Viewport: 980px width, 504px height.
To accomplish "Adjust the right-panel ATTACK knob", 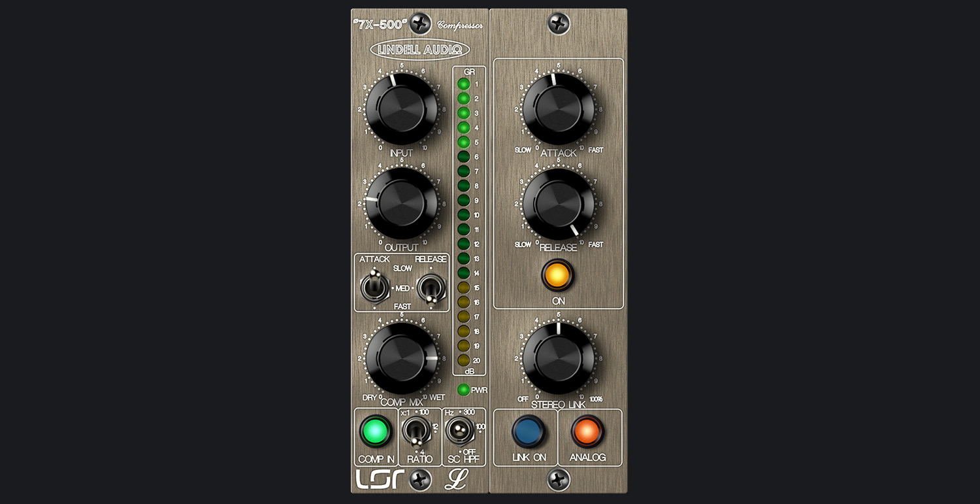I will point(559,109).
